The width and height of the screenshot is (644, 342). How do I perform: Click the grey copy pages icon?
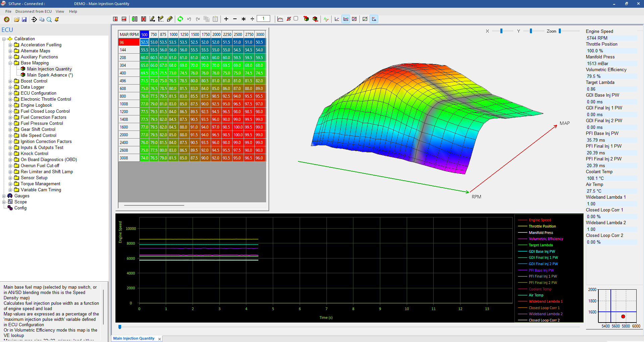206,19
